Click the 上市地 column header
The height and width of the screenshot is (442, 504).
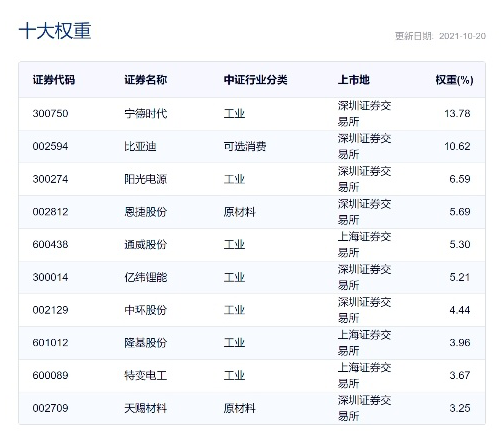click(354, 80)
